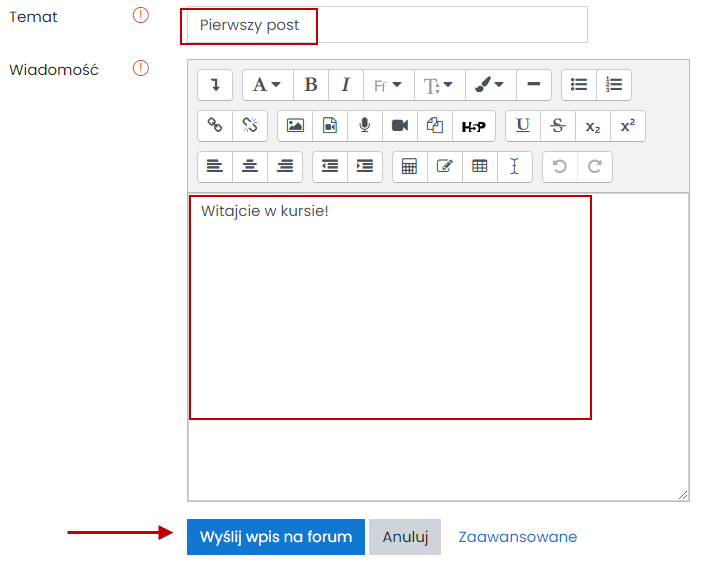705x564 pixels.
Task: Toggle bulleted unordered list
Action: pyautogui.click(x=579, y=85)
